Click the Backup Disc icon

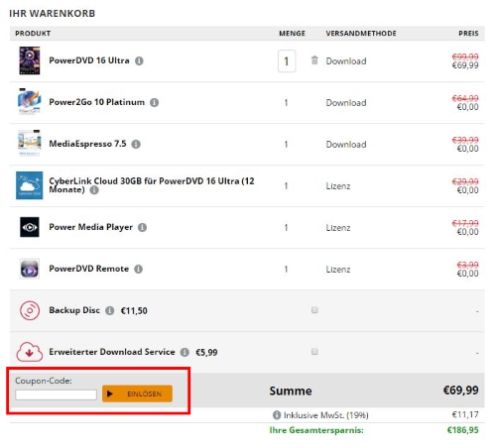pos(30,310)
